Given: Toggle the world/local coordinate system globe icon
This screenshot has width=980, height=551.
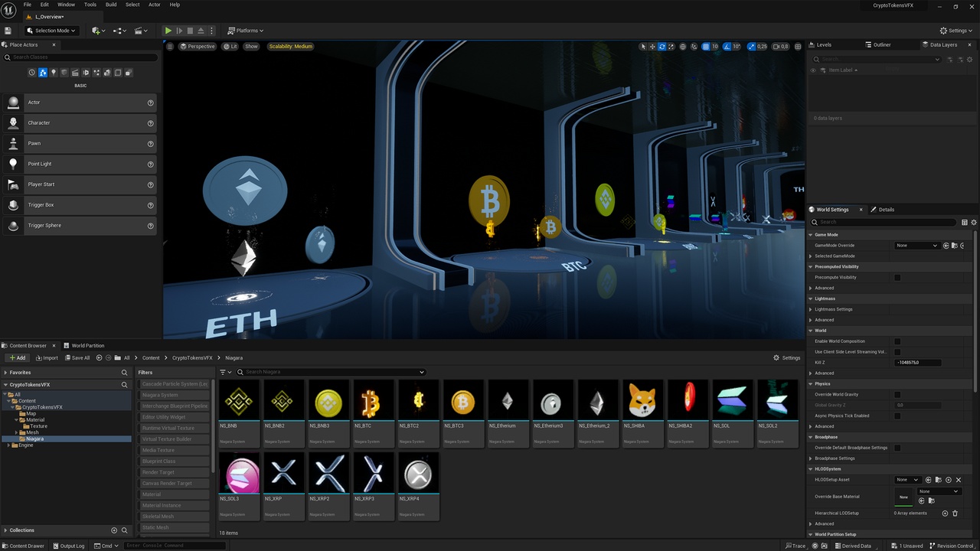Looking at the screenshot, I should 683,47.
